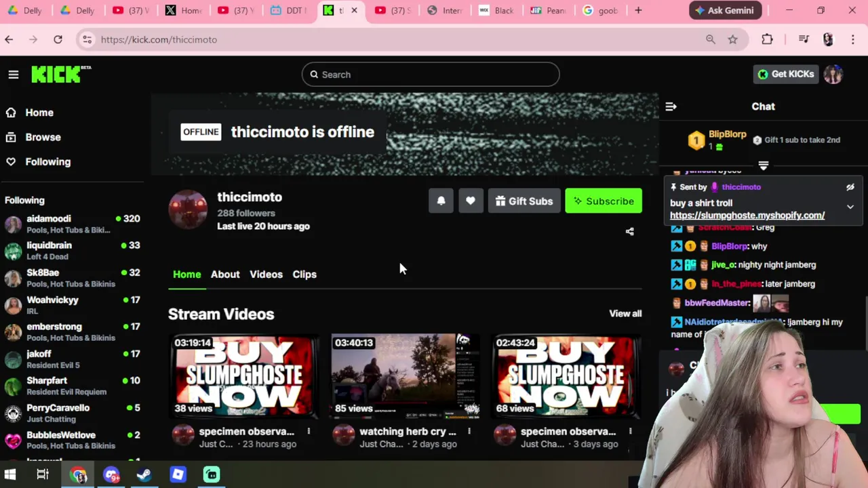
Task: Open aidamoodi followed channel
Action: (x=72, y=224)
